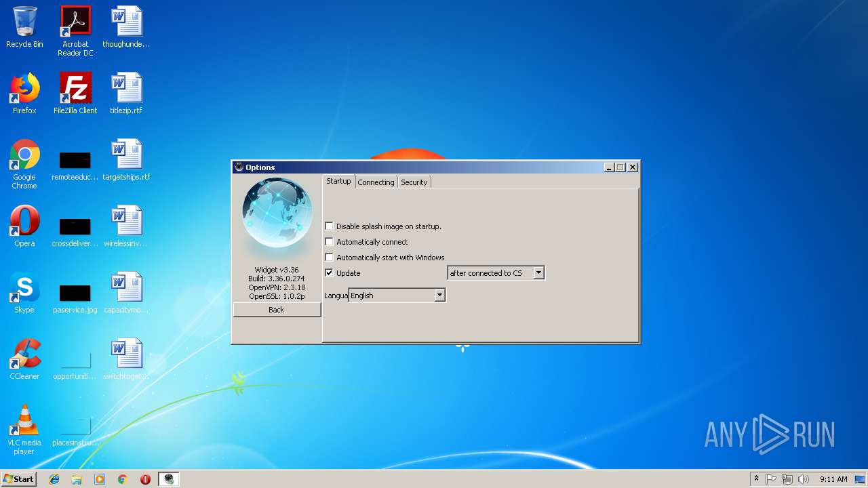Minimize the Options window
Viewport: 868px width, 488px height.
609,167
